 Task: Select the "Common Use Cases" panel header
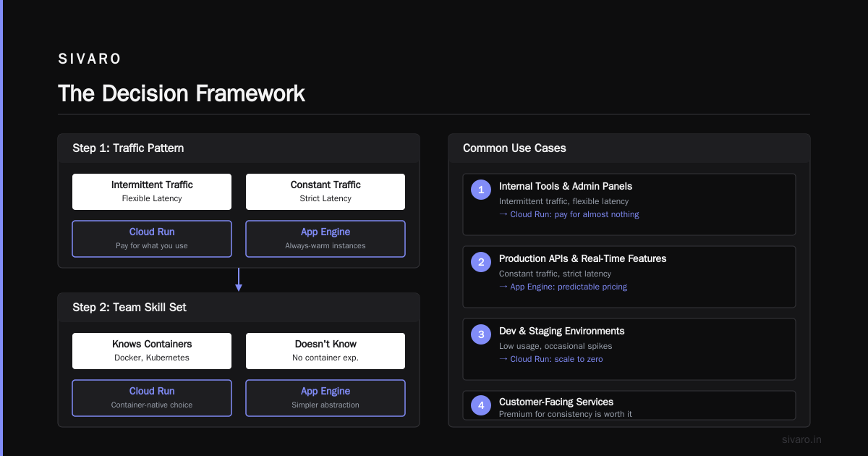(629, 148)
